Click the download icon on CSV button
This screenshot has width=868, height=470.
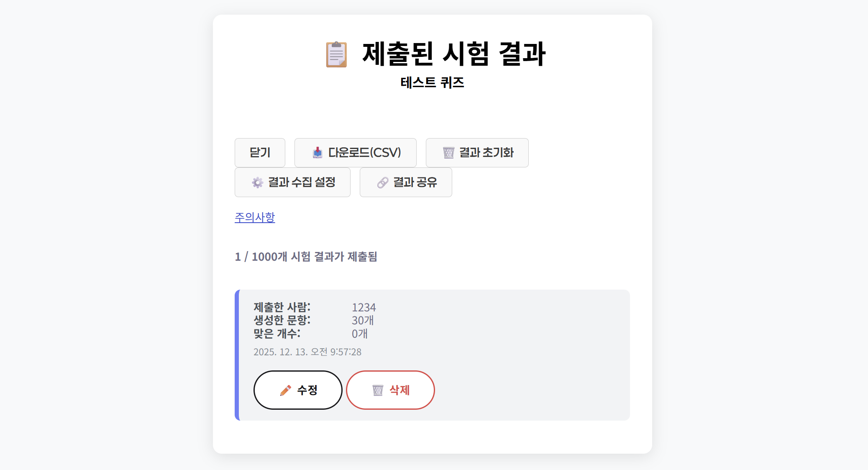tap(318, 153)
